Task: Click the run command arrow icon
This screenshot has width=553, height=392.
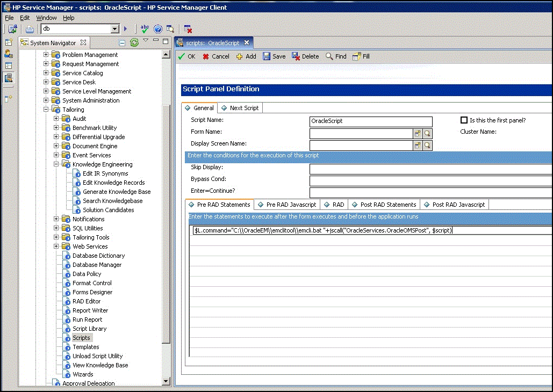Action: point(126,29)
